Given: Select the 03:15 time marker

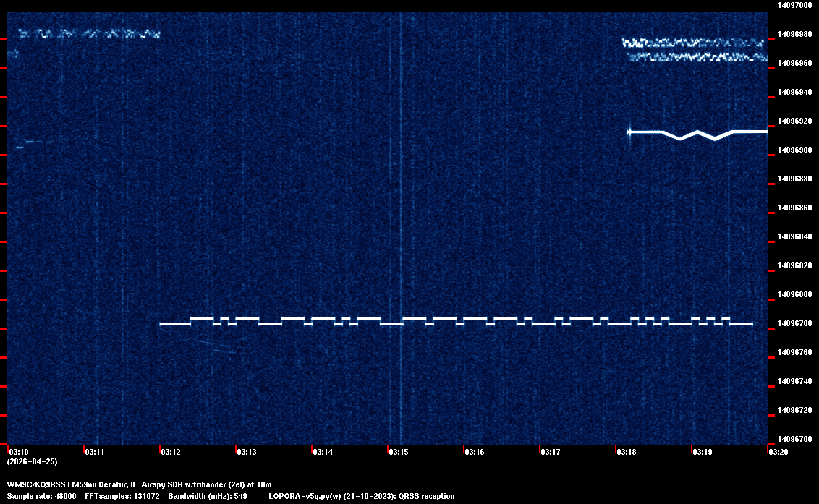Looking at the screenshot, I should click(399, 452).
